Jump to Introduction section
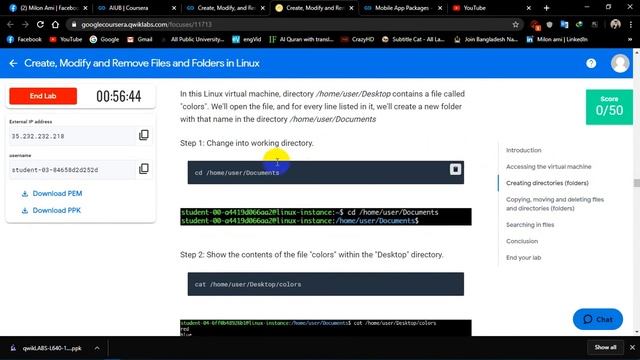The height and width of the screenshot is (360, 640). [524, 150]
